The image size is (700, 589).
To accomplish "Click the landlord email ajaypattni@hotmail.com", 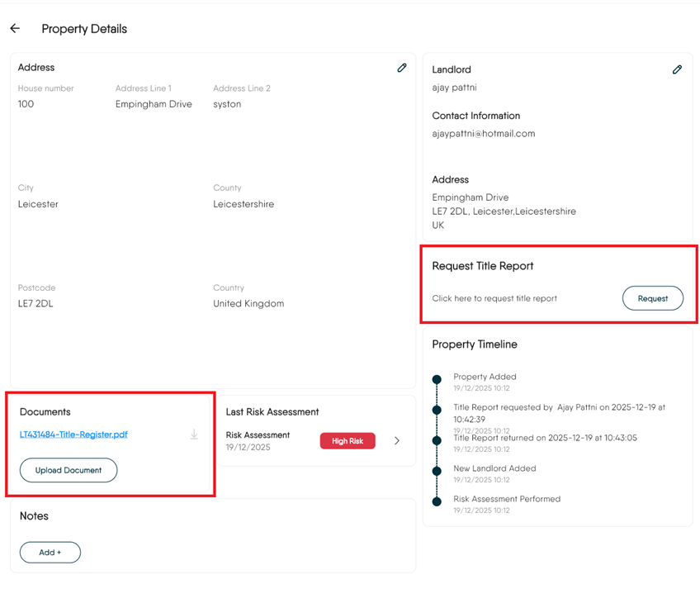I will pos(484,134).
